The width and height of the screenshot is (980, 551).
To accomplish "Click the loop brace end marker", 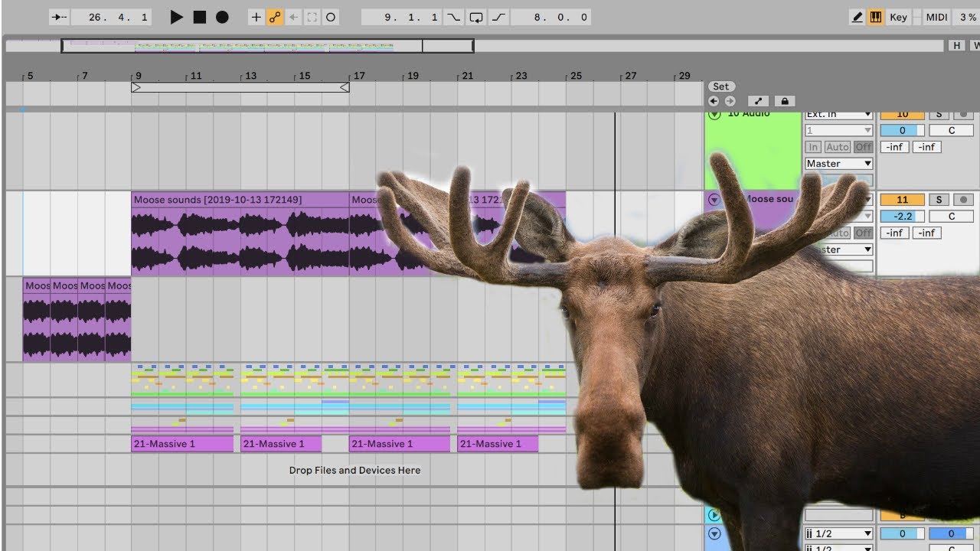I will click(x=345, y=87).
